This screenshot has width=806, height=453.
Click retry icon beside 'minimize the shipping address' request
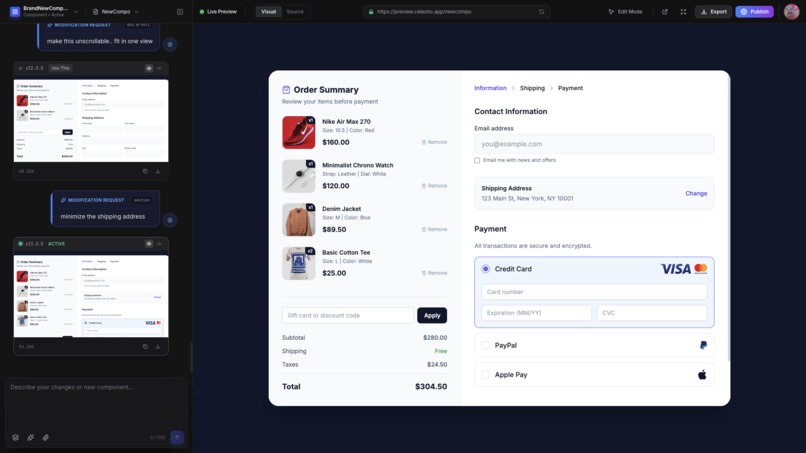[170, 220]
